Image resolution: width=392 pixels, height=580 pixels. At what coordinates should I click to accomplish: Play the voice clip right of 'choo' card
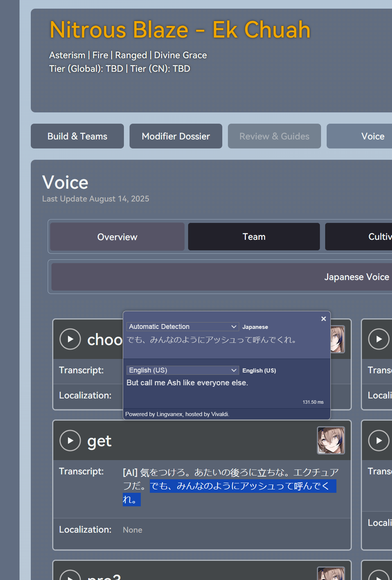tap(379, 339)
